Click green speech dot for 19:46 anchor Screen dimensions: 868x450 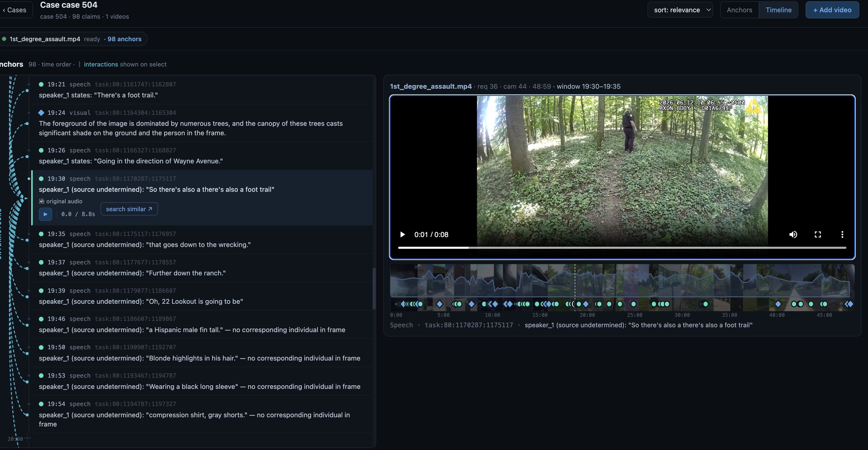point(41,319)
